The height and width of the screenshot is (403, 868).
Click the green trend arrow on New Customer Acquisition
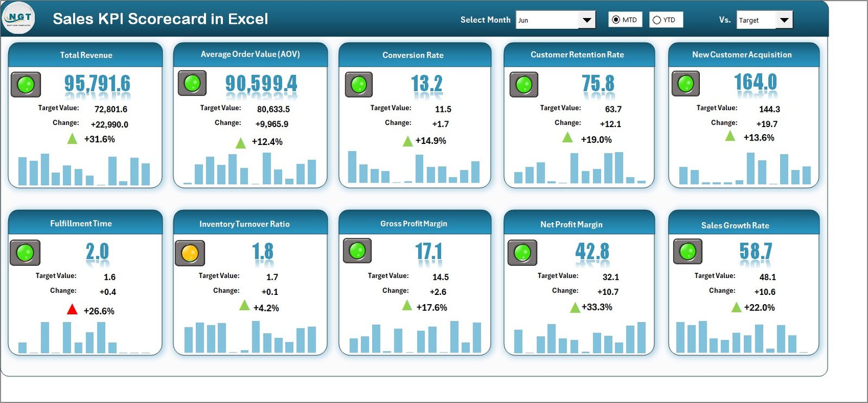tap(730, 136)
